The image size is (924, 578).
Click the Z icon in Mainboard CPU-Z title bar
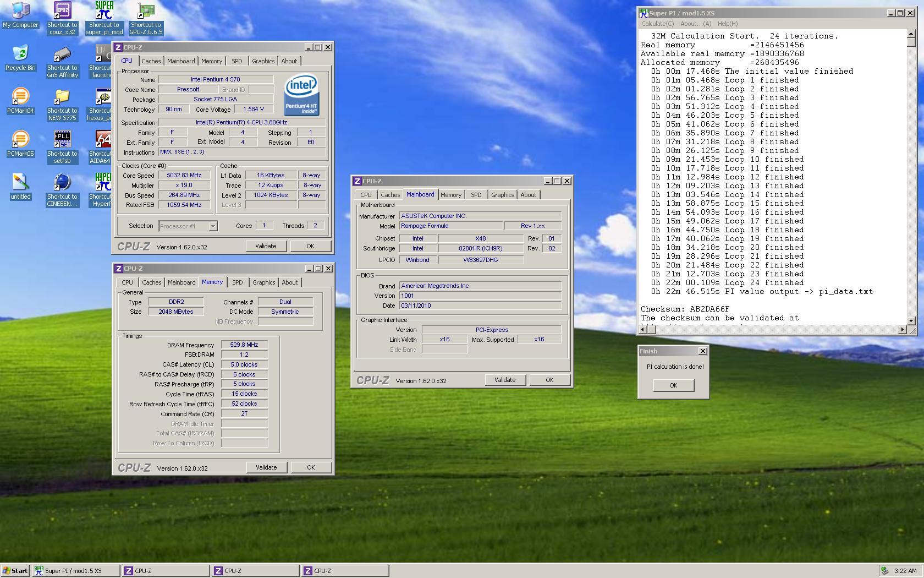[x=358, y=181]
